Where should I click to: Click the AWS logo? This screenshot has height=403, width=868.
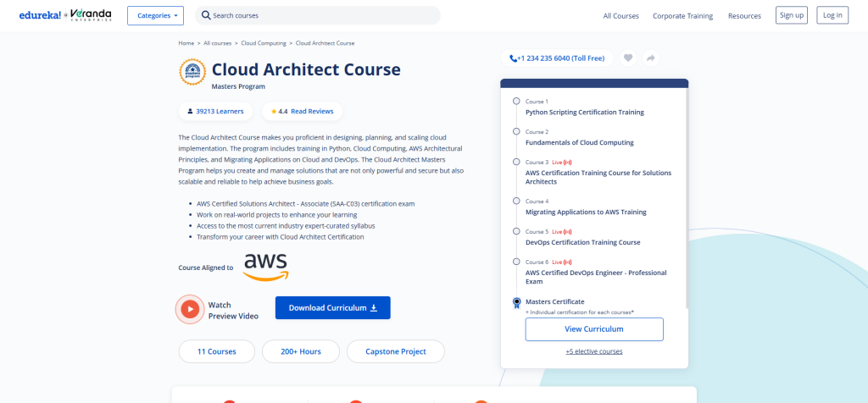click(265, 267)
